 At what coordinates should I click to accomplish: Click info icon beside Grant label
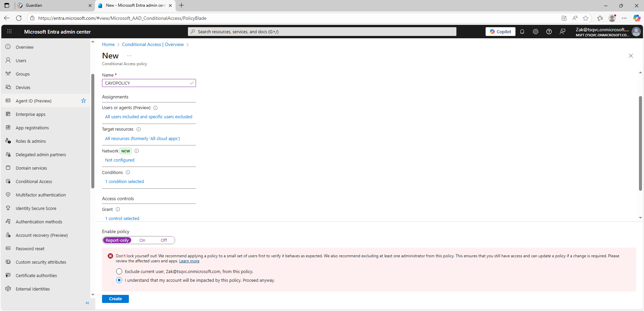(x=118, y=210)
